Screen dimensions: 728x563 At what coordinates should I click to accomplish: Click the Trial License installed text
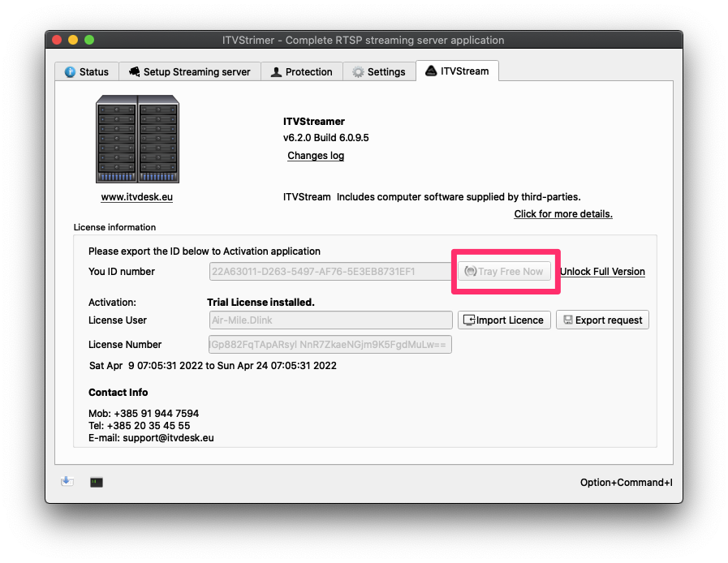[x=261, y=302]
